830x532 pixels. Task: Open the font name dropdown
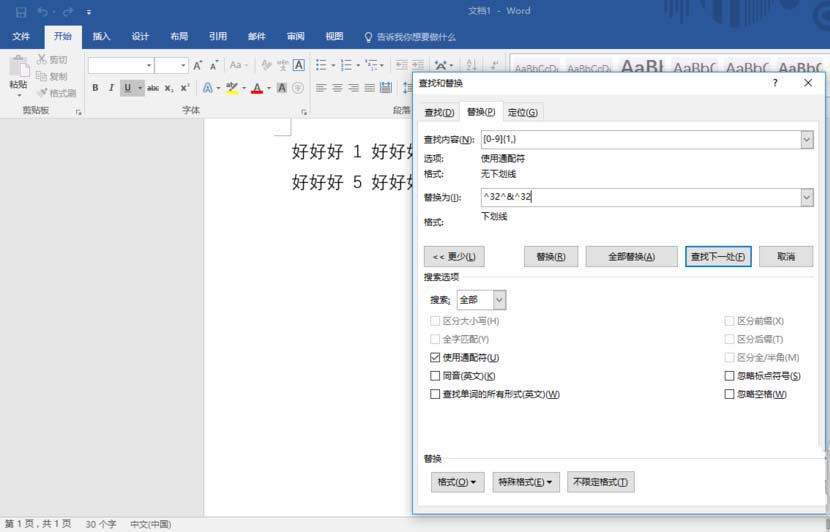click(x=149, y=66)
